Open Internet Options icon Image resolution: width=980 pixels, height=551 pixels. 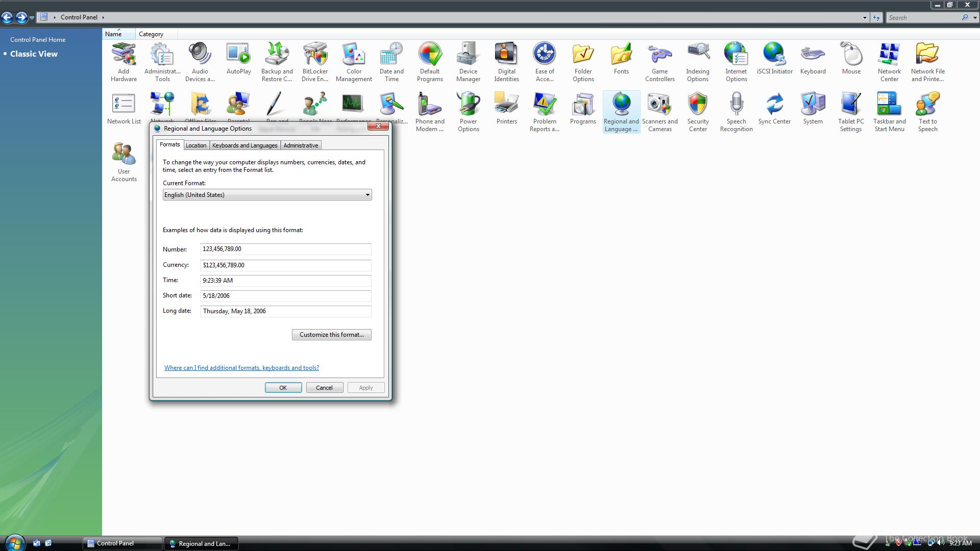[x=736, y=62]
